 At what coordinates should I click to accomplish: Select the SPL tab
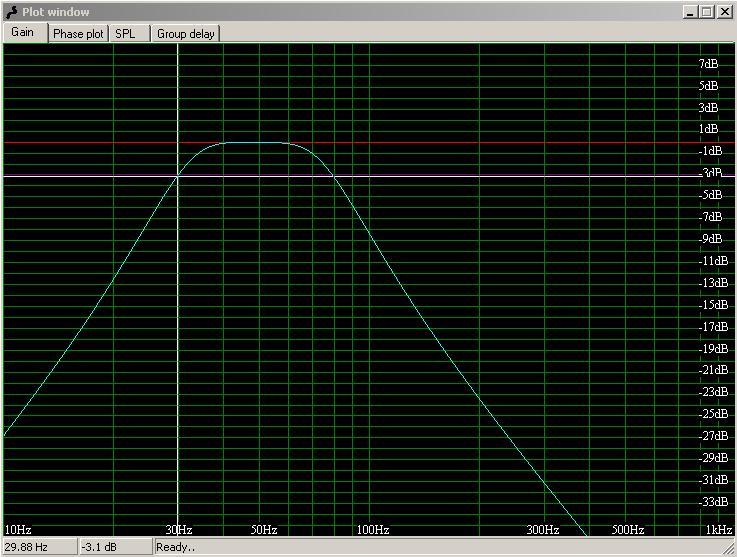pos(129,34)
